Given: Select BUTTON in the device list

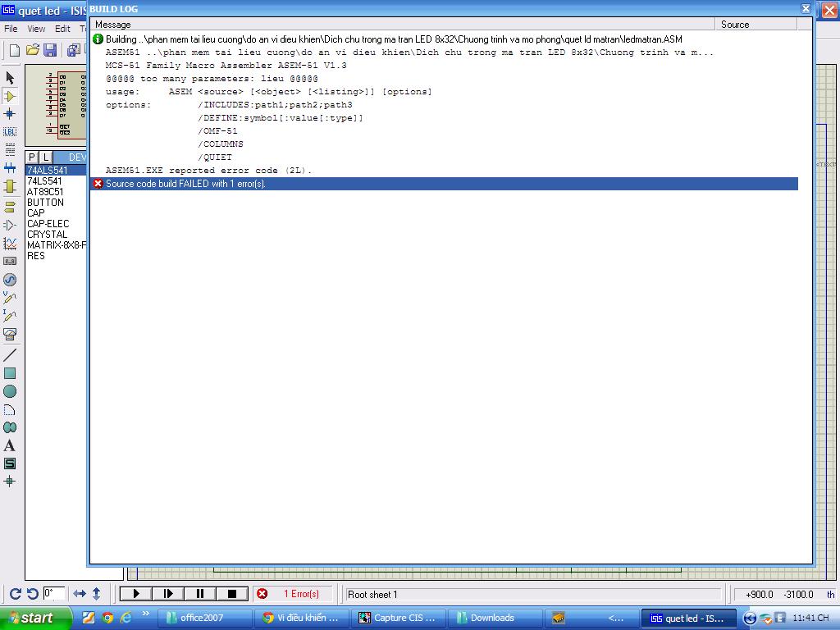Looking at the screenshot, I should 56,203.
